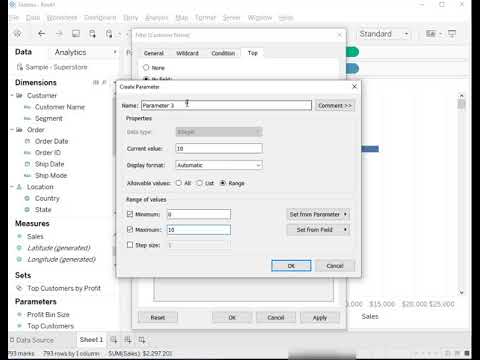Enable the Step size checkbox
The image size is (480, 360).
(130, 245)
